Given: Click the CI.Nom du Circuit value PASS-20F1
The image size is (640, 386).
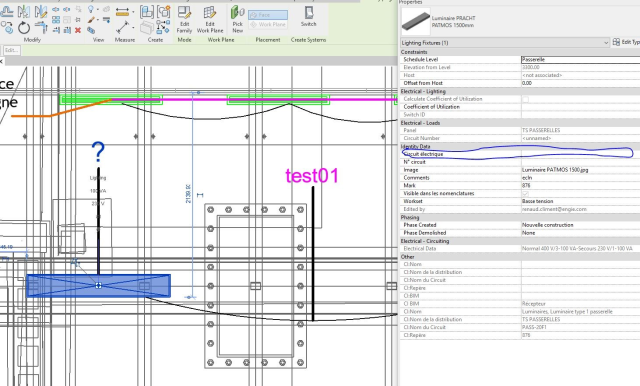Looking at the screenshot, I should pyautogui.click(x=534, y=327).
